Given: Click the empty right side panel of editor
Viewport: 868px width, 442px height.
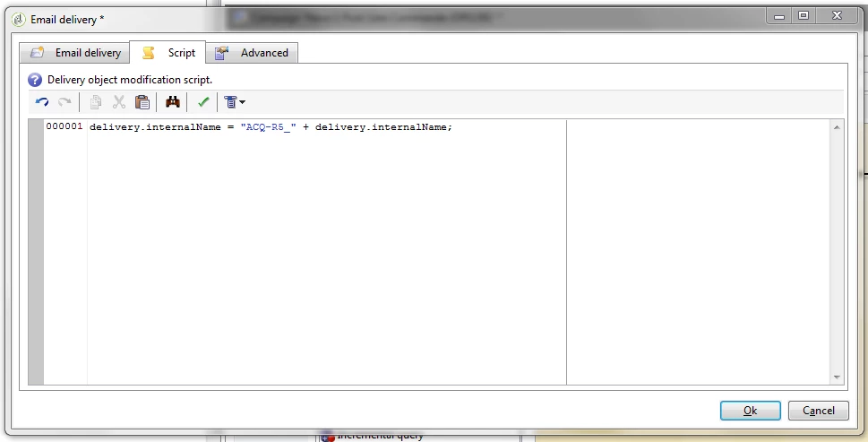Looking at the screenshot, I should pyautogui.click(x=699, y=252).
